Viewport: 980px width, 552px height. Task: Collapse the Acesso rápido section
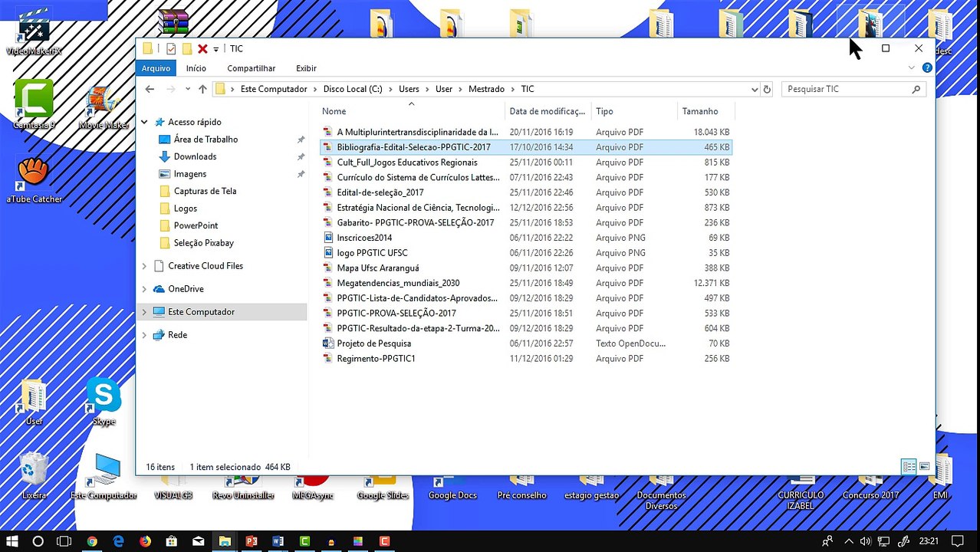pyautogui.click(x=144, y=122)
